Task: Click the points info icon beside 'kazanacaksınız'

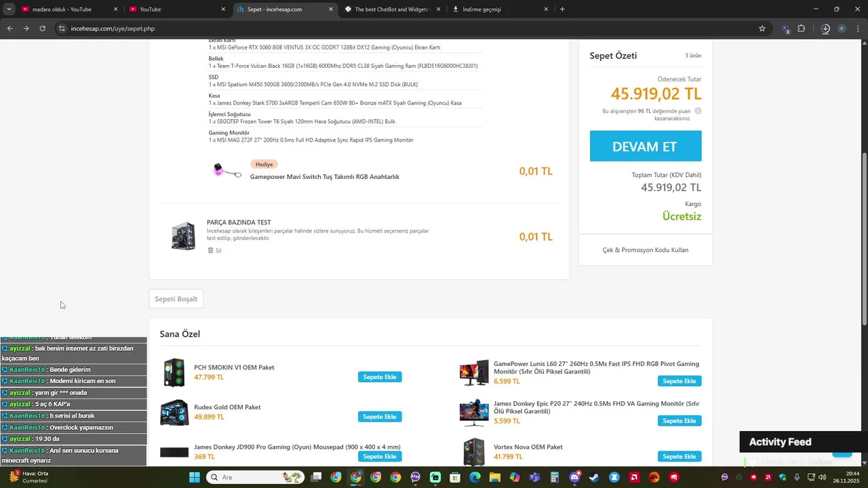Action: (698, 111)
